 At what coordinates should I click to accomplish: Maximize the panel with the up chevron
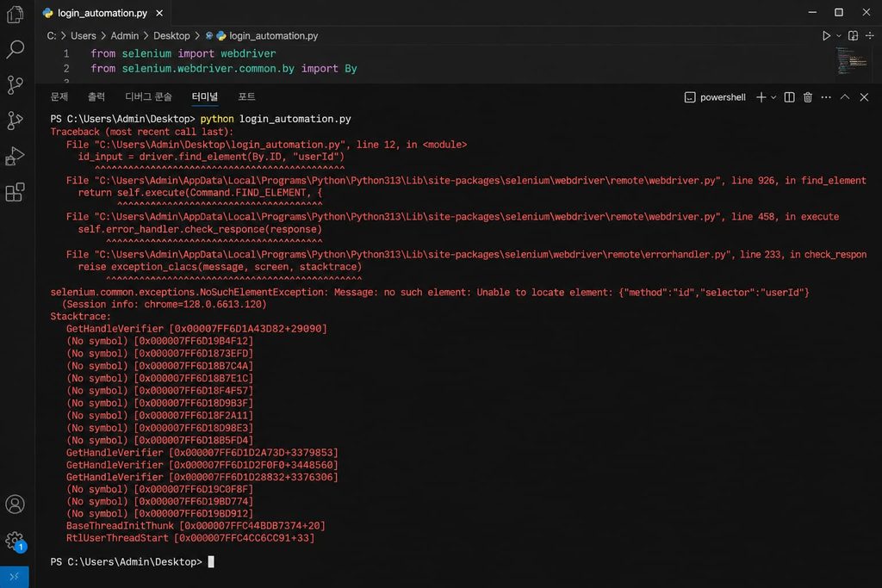[x=845, y=97]
